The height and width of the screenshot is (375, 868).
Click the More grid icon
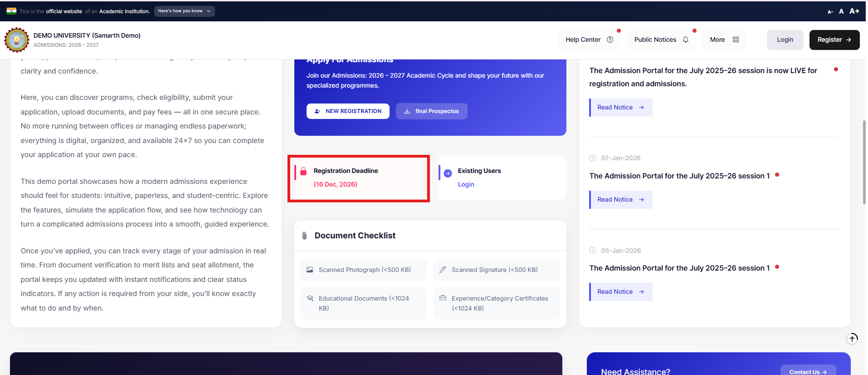(x=736, y=40)
